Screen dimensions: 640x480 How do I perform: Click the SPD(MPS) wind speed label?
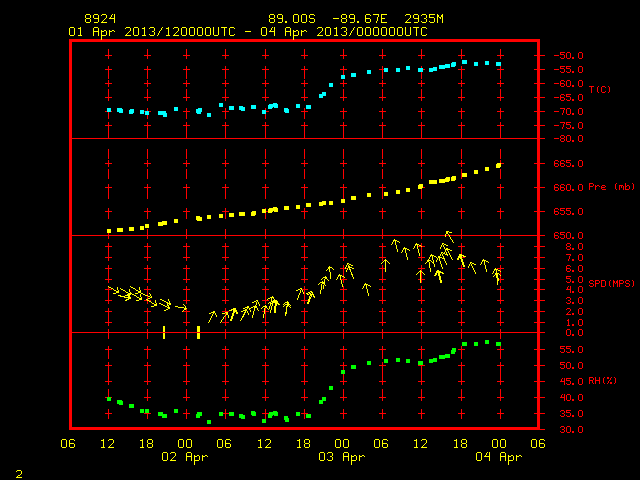coord(611,283)
